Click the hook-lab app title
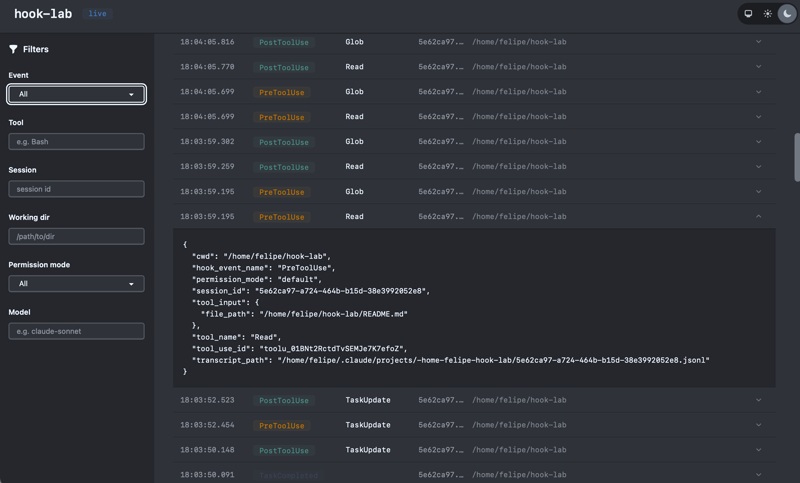Viewport: 800px width, 483px height. (x=43, y=14)
